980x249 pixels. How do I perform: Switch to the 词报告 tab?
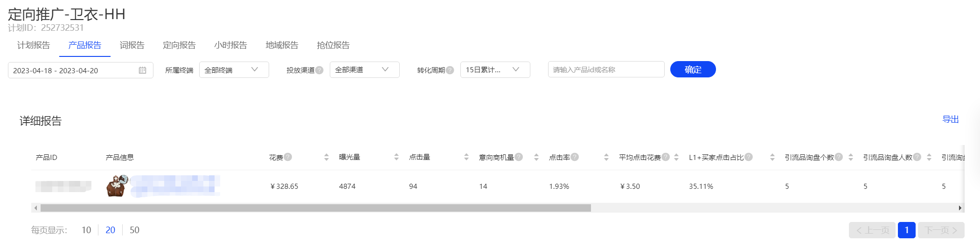132,45
